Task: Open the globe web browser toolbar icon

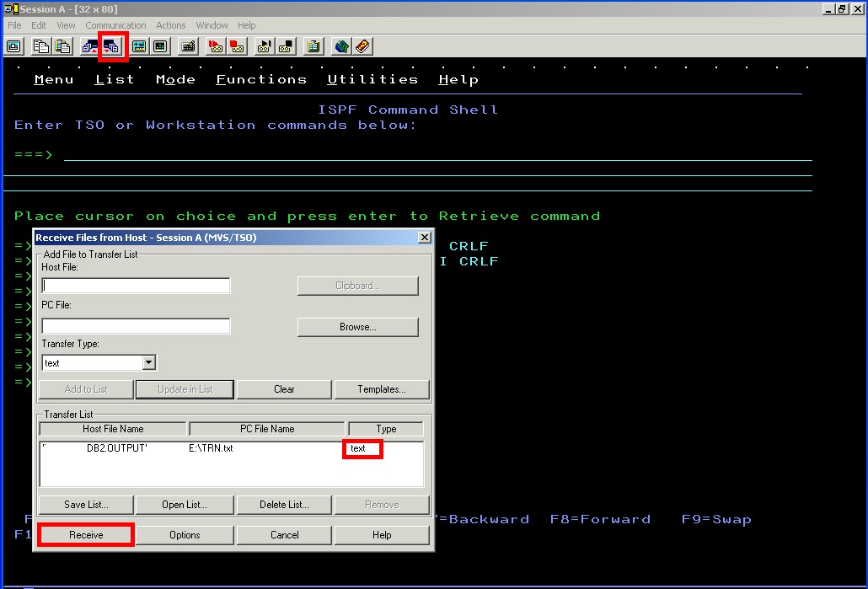Action: pyautogui.click(x=340, y=46)
